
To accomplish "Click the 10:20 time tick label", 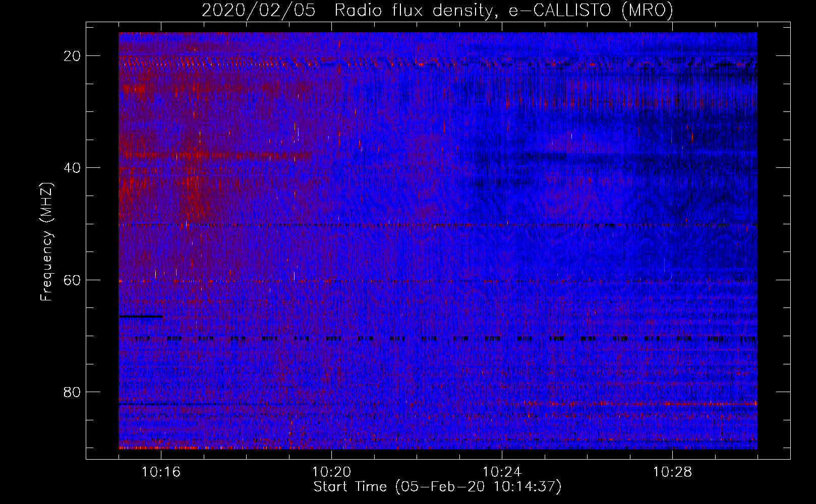I will 331,472.
